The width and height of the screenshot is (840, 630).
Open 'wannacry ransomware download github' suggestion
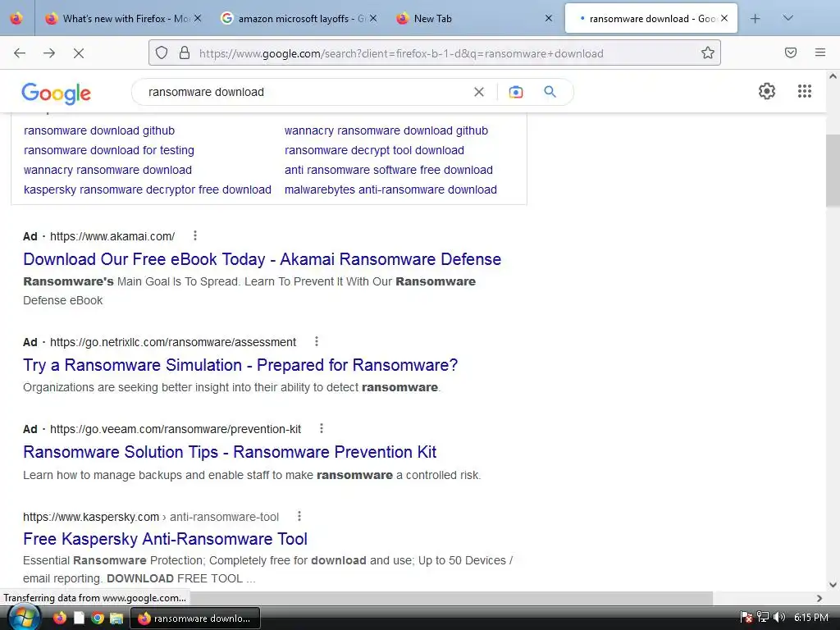click(x=386, y=130)
